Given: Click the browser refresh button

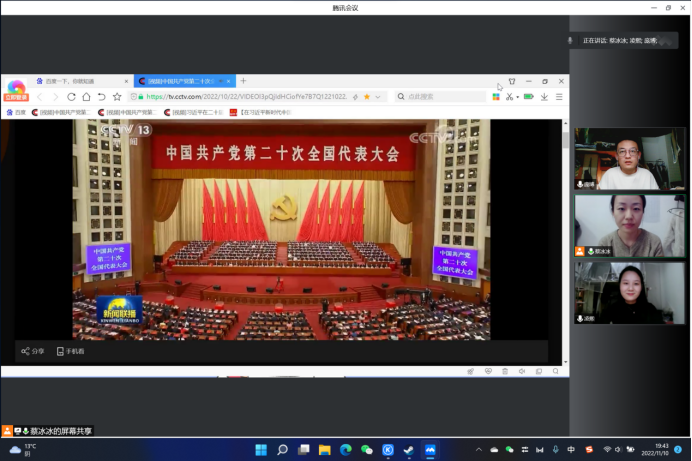Looking at the screenshot, I should (71, 97).
